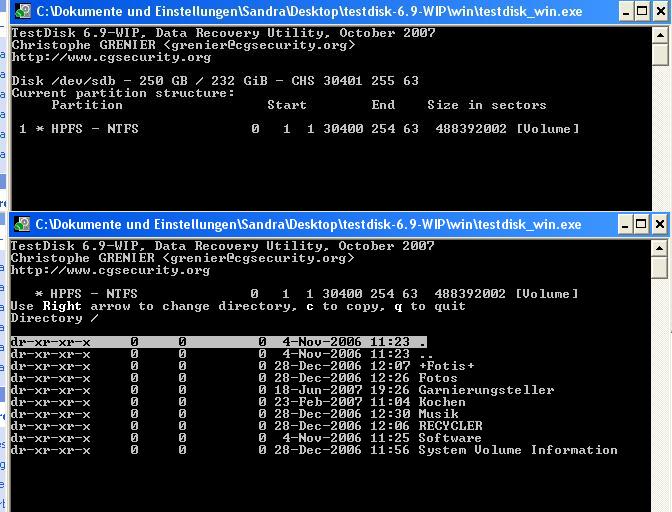Click scroll-up arrow in top window

660,35
